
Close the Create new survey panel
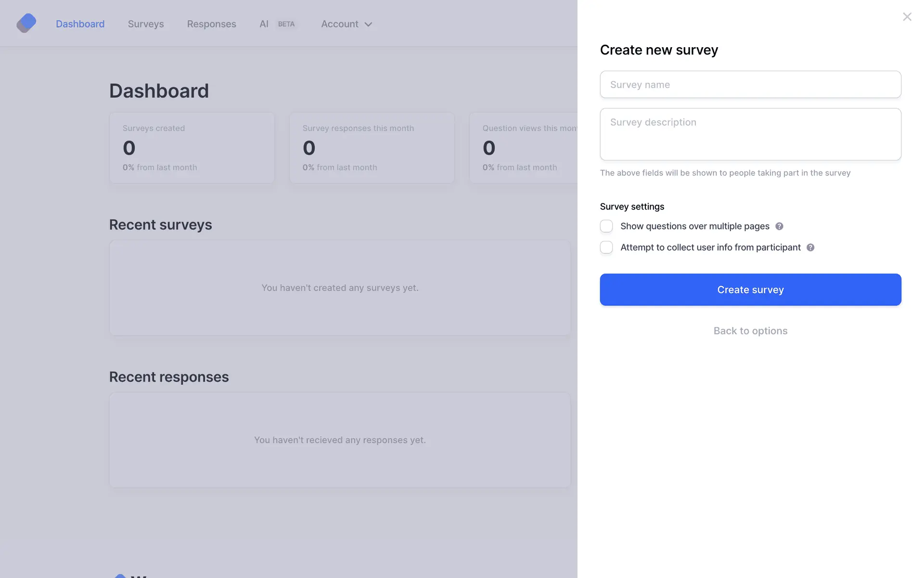click(x=907, y=17)
